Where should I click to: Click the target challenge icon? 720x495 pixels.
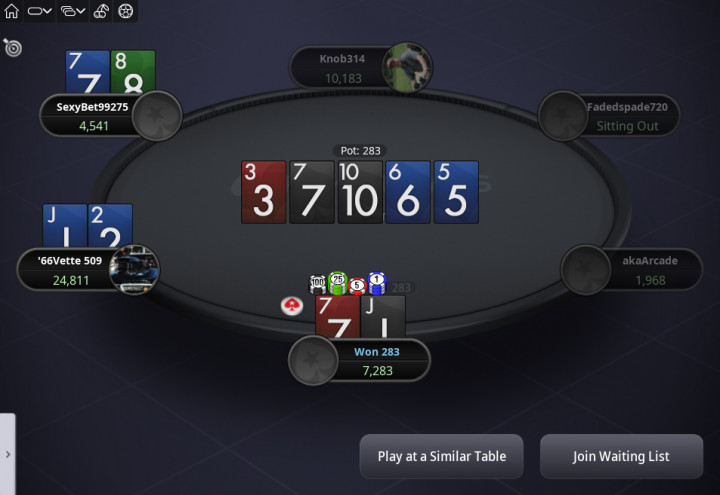(x=12, y=47)
